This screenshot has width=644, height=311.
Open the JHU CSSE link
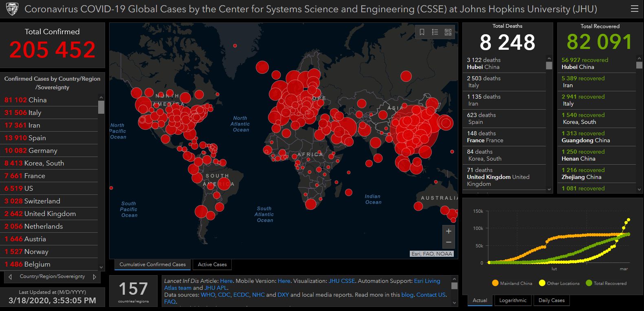click(x=342, y=281)
